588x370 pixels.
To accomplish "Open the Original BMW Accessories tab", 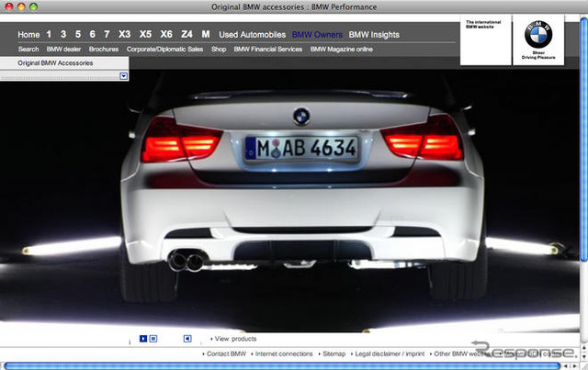I will [55, 63].
